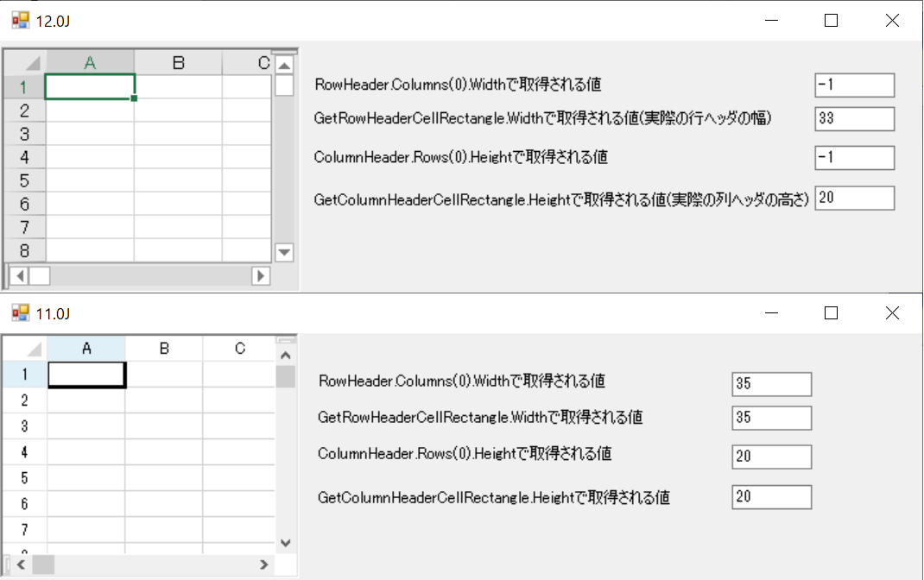Select row 3 header in 11.0J window
The width and height of the screenshot is (924, 580).
tap(25, 426)
